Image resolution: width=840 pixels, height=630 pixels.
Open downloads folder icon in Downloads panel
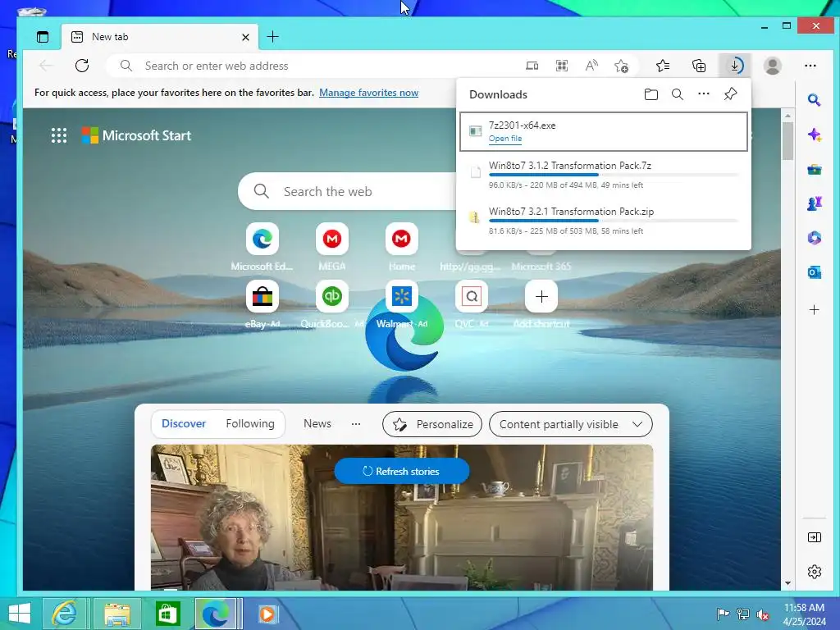coord(651,94)
